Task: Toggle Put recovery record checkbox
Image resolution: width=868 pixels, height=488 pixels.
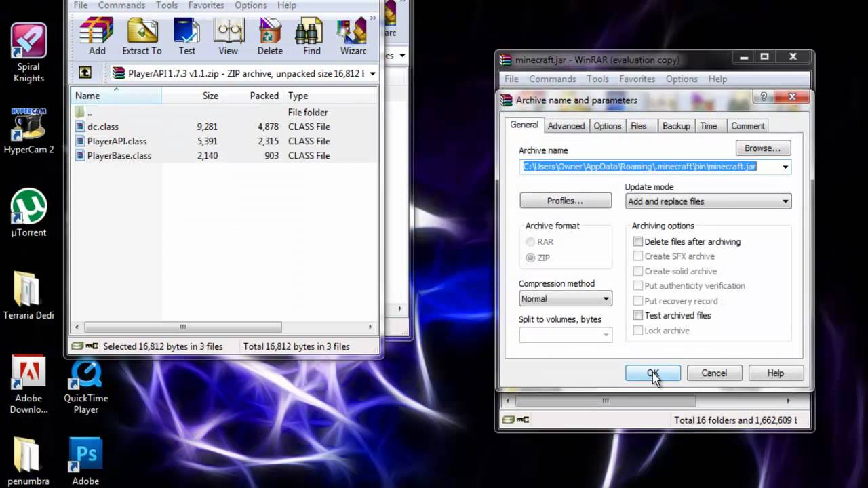Action: [637, 301]
